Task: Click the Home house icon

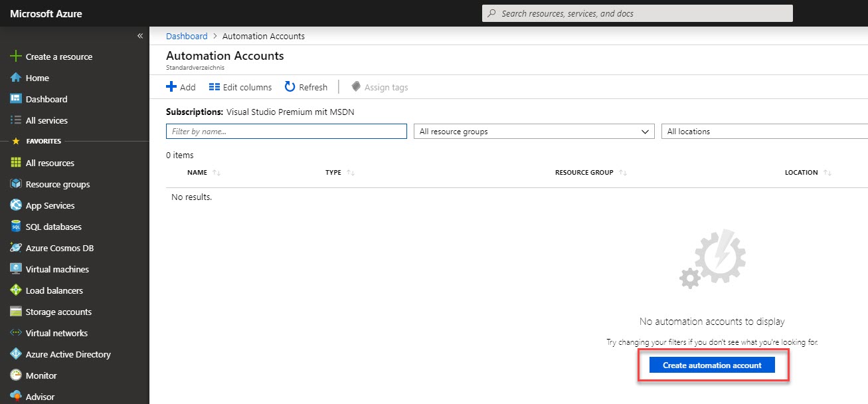Action: (x=16, y=78)
